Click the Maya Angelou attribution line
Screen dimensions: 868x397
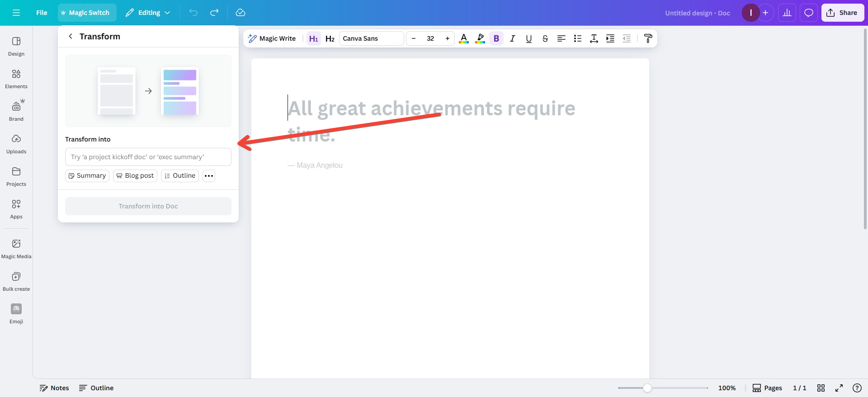coord(315,165)
